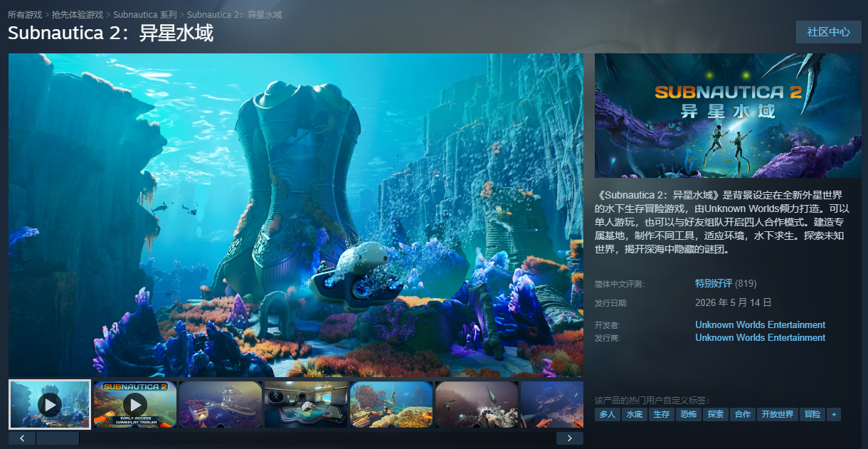
Task: Select the partially visible last thumbnail
Action: tap(552, 404)
